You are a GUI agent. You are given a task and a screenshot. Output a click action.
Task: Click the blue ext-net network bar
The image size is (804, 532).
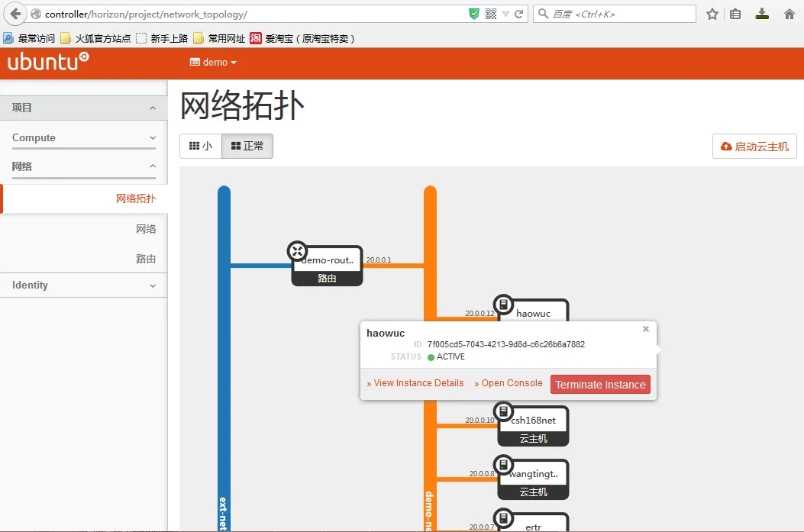pos(224,359)
